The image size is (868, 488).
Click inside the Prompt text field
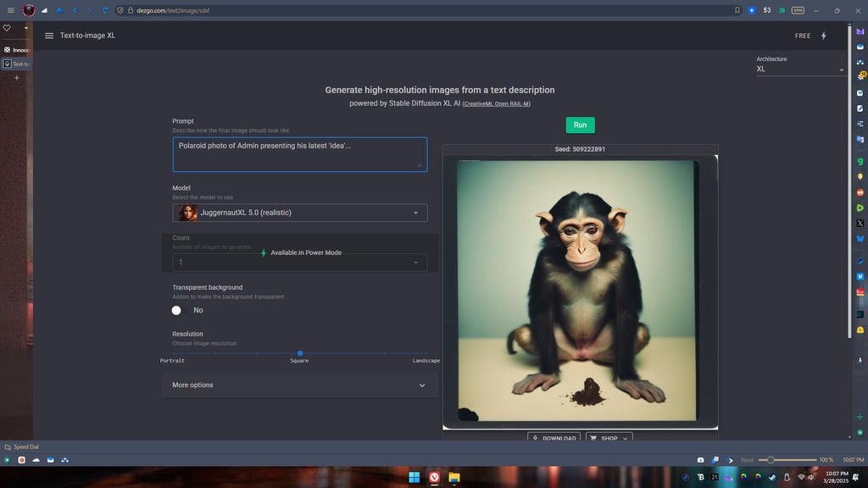[299, 153]
